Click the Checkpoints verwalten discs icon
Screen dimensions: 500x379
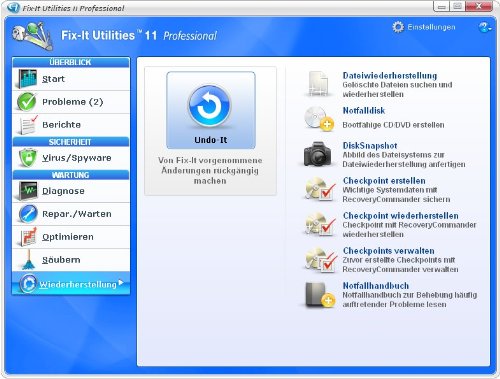[321, 259]
